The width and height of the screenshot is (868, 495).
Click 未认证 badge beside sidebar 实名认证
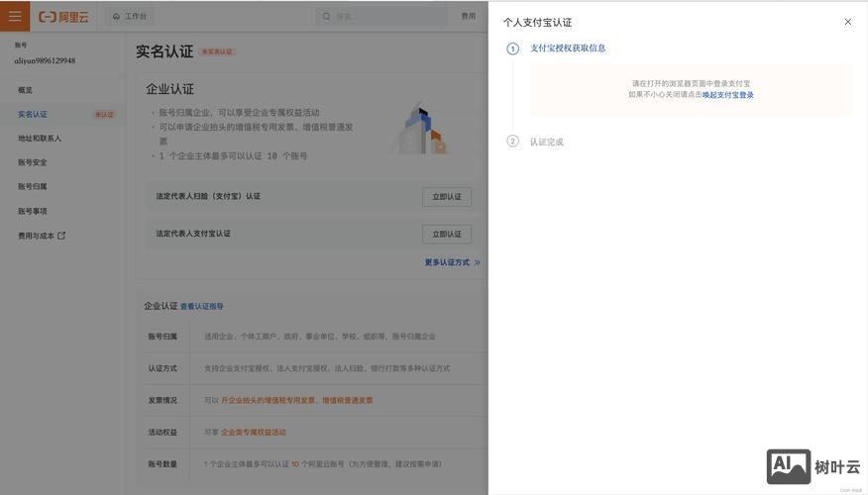[x=104, y=115]
